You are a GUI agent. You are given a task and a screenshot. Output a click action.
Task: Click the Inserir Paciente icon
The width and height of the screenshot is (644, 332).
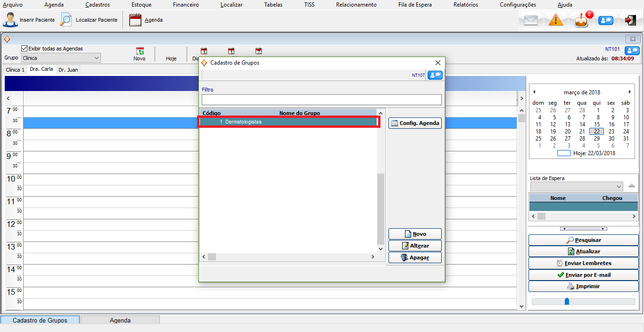[10, 20]
